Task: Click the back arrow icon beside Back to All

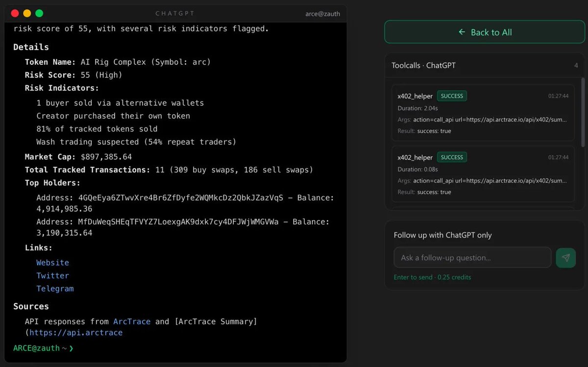Action: [x=462, y=32]
